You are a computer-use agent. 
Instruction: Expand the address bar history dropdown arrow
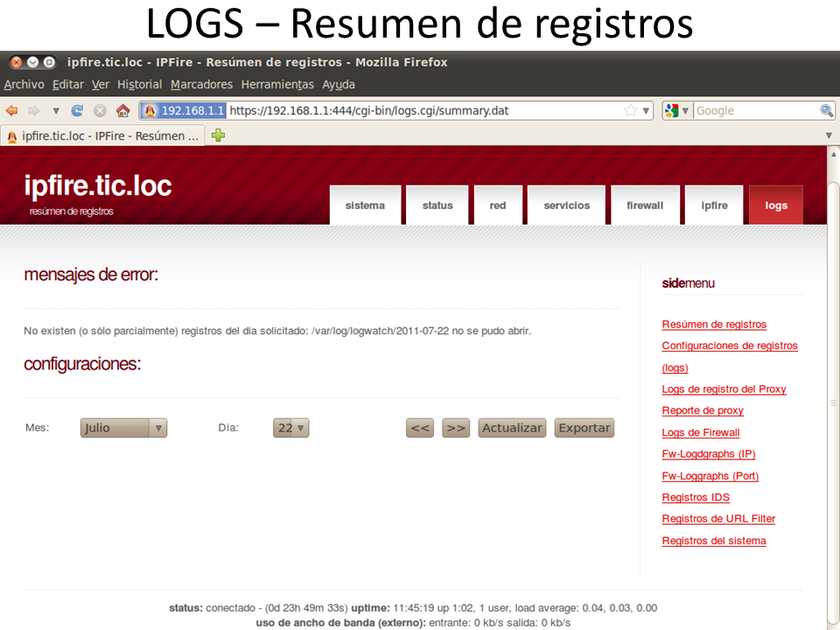[x=647, y=111]
